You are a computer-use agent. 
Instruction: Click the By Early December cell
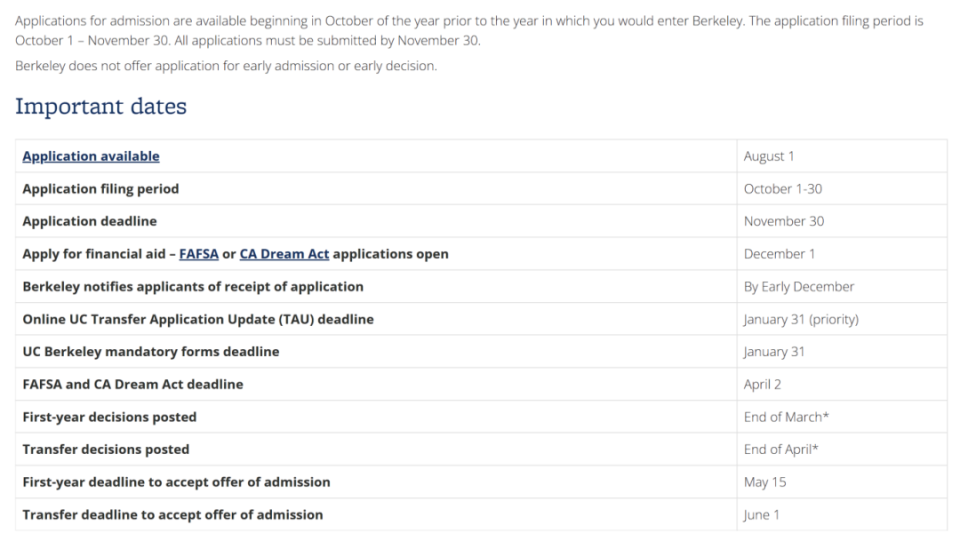click(x=799, y=287)
